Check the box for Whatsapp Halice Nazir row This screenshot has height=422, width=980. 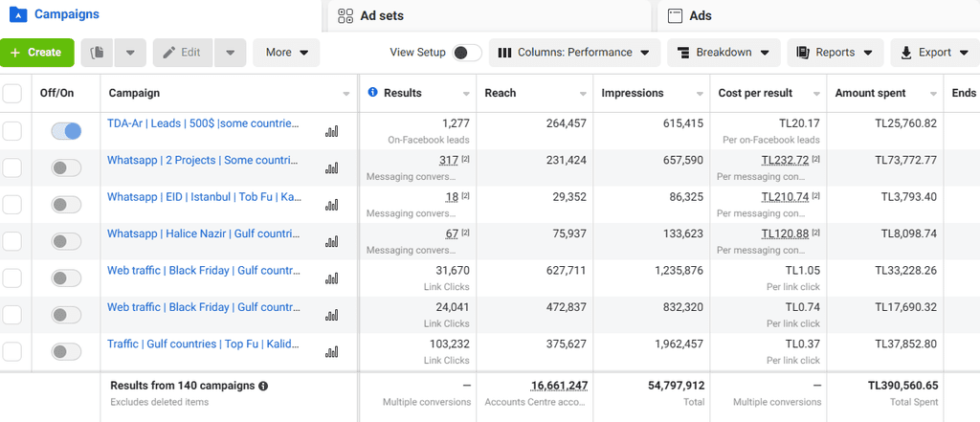coord(11,241)
